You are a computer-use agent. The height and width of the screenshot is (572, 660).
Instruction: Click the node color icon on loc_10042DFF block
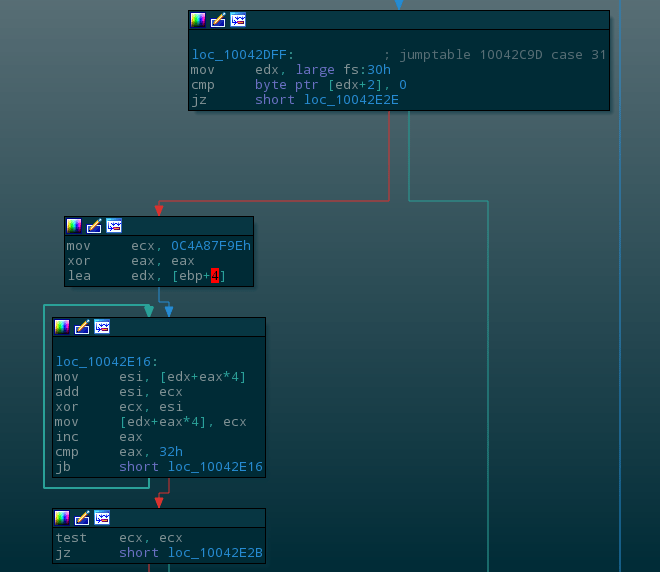[x=198, y=20]
